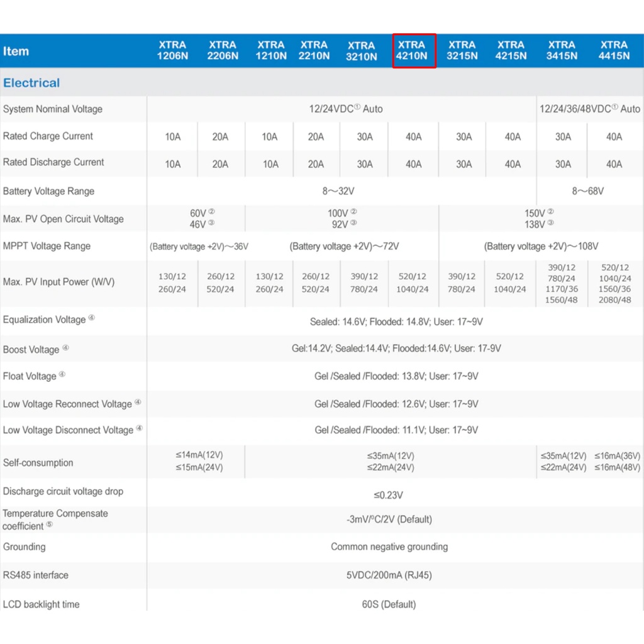Screen dimensions: 644x644
Task: Select the XTRA 4210N column header
Action: pos(411,50)
